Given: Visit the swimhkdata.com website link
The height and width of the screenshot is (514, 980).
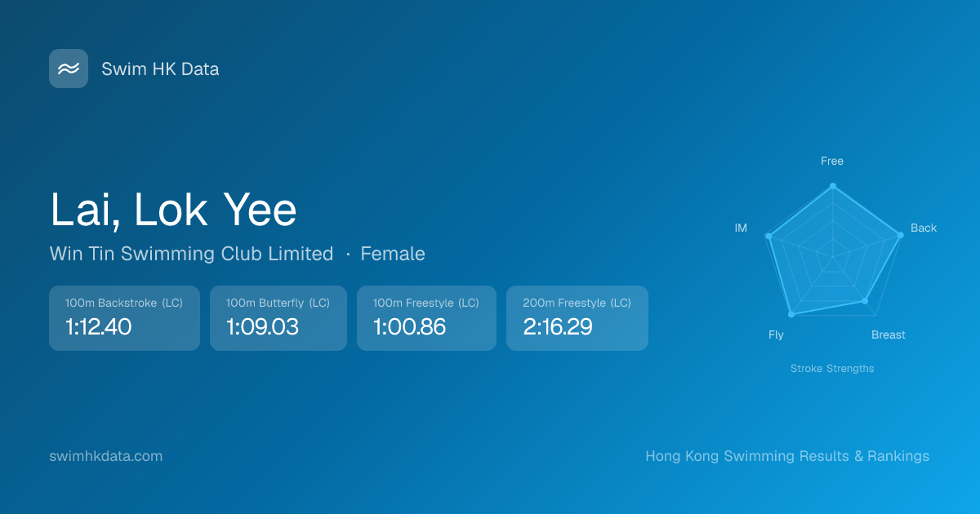Looking at the screenshot, I should (x=106, y=456).
